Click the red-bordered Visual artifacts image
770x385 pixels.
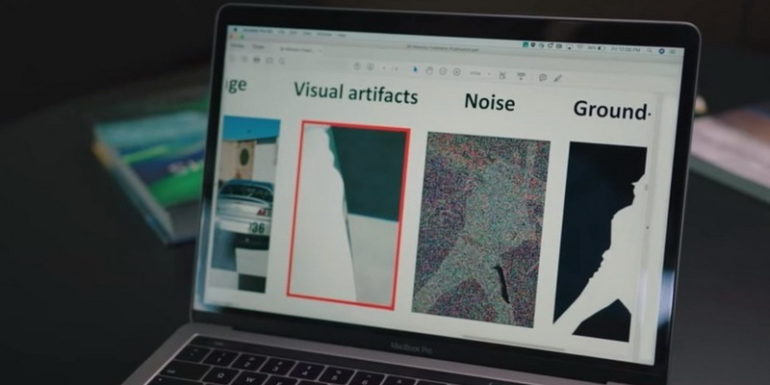click(x=349, y=215)
